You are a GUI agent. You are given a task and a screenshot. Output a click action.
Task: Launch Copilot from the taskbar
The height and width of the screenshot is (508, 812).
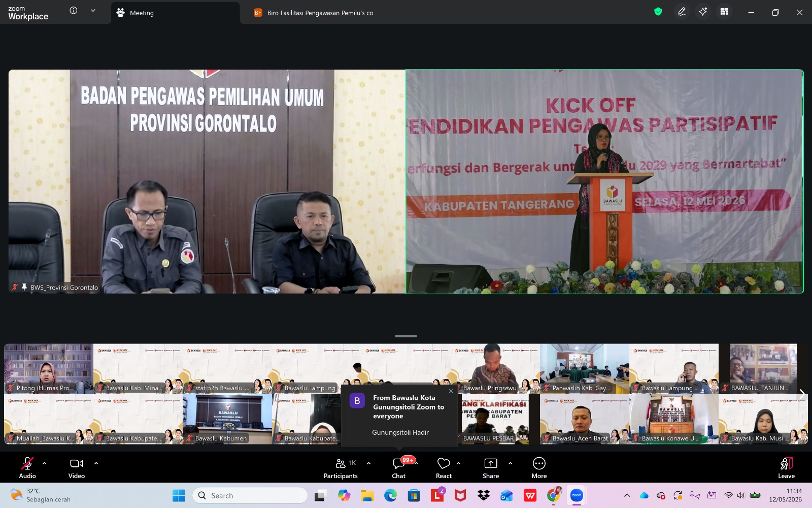[x=344, y=495]
